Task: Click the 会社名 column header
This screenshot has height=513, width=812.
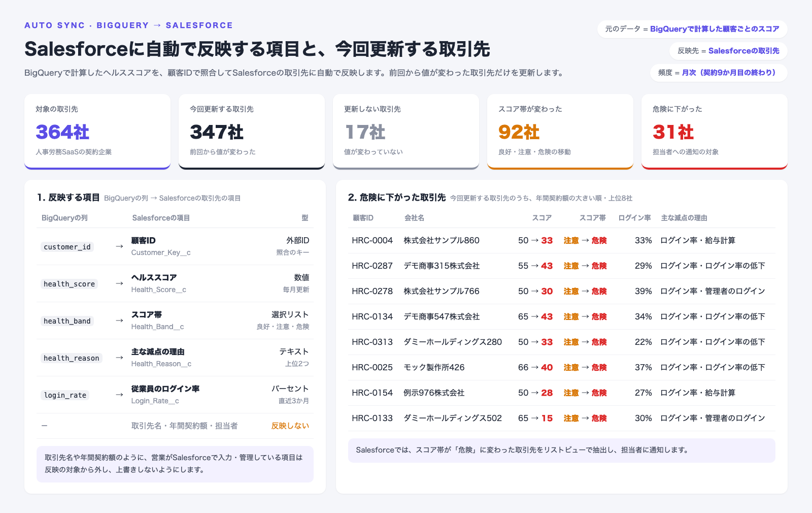Action: coord(414,218)
